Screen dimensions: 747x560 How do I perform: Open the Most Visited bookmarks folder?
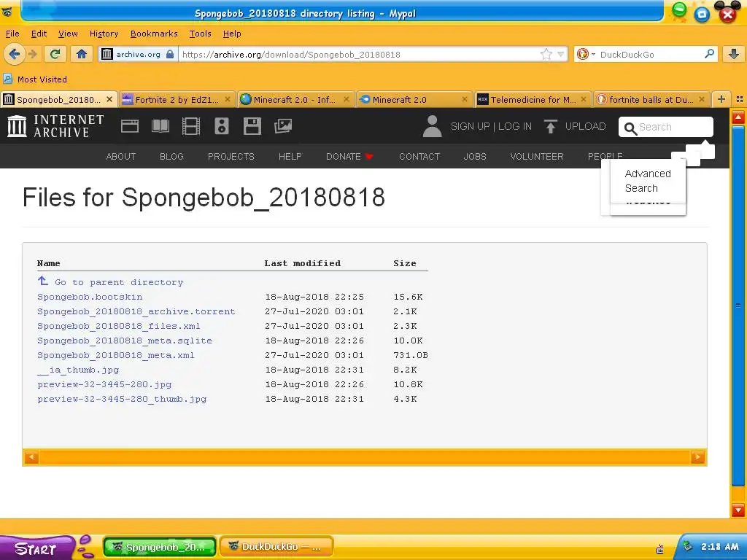35,79
